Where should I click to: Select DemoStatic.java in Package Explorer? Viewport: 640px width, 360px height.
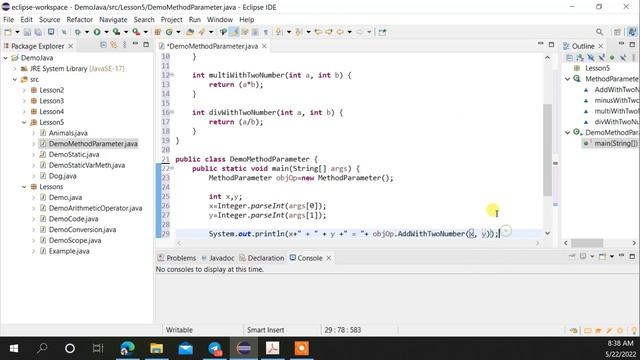point(73,154)
